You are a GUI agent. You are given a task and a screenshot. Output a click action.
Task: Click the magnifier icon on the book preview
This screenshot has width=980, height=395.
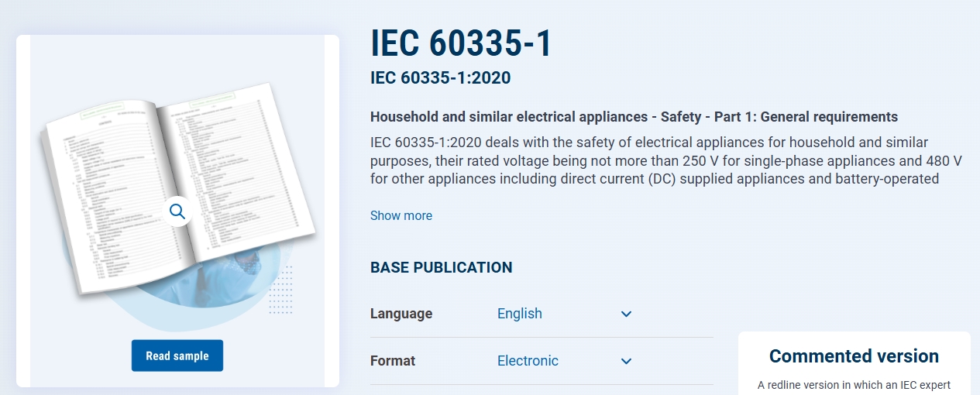click(x=177, y=211)
